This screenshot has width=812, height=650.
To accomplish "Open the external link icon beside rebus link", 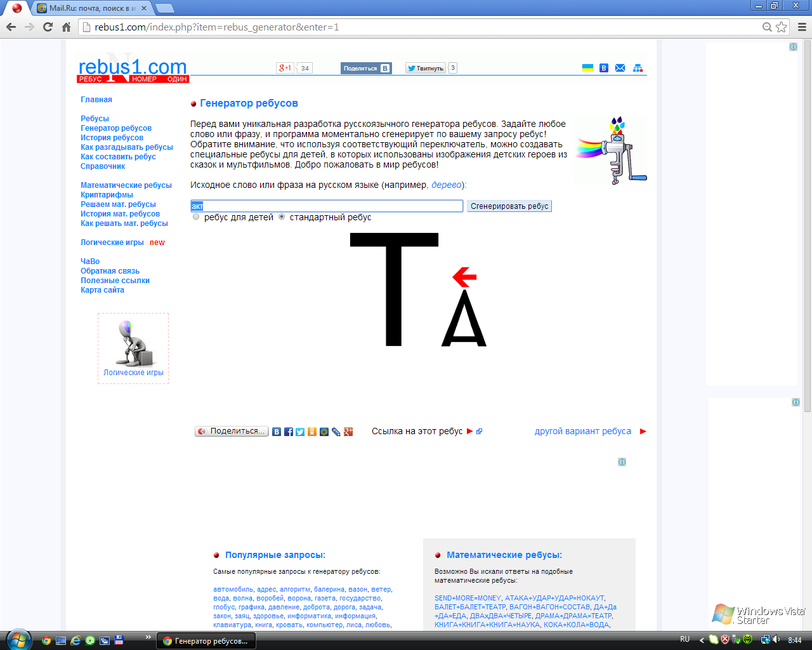I will coord(479,431).
